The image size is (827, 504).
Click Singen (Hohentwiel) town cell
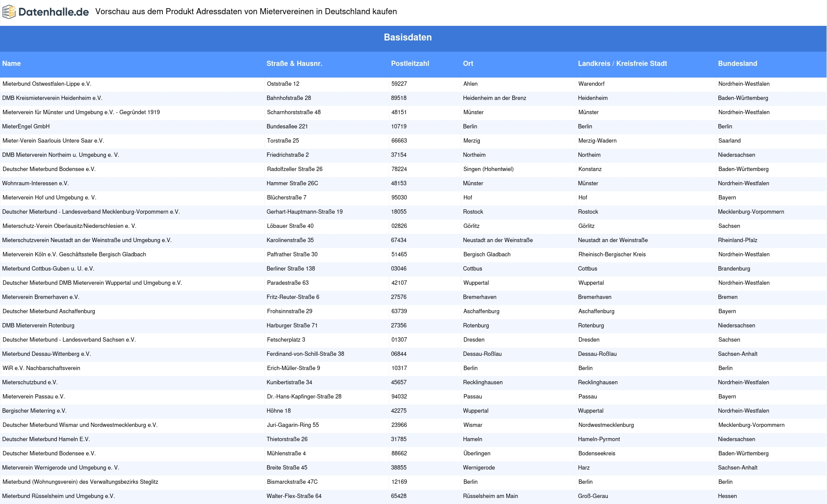[x=488, y=169]
